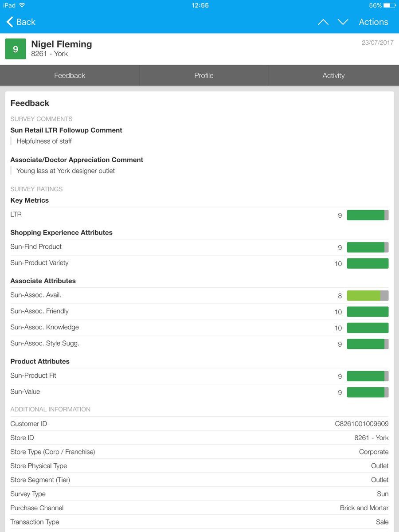Tap the battery indicator icon

coord(389,5)
